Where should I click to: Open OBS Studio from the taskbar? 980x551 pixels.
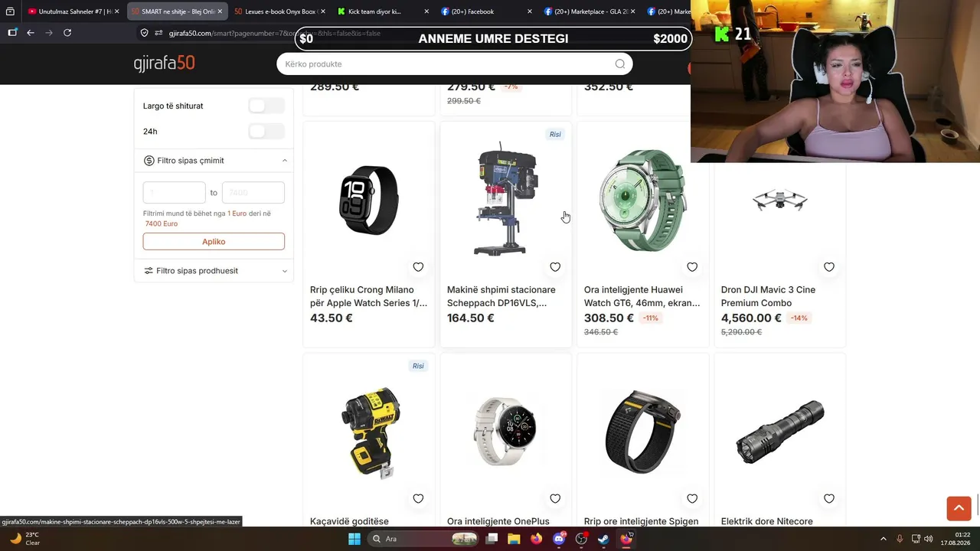(581, 539)
